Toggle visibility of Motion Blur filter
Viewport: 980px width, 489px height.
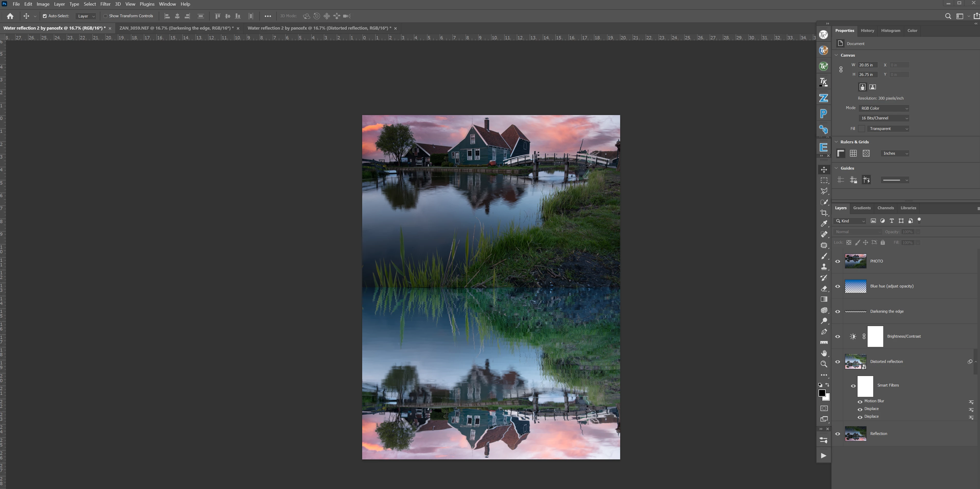click(860, 401)
